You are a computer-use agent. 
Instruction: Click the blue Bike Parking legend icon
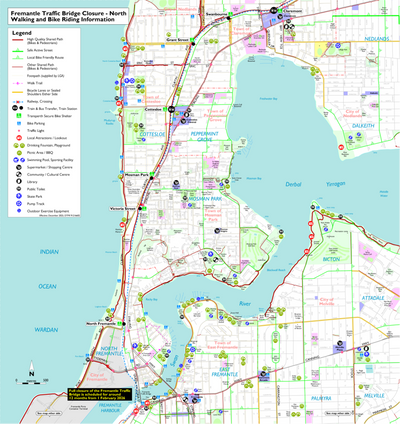tap(19, 123)
